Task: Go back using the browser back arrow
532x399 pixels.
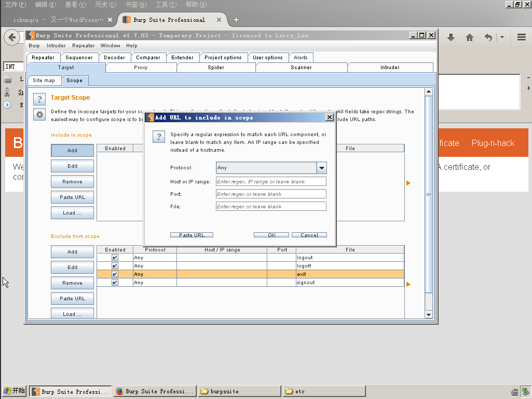Action: pos(12,37)
